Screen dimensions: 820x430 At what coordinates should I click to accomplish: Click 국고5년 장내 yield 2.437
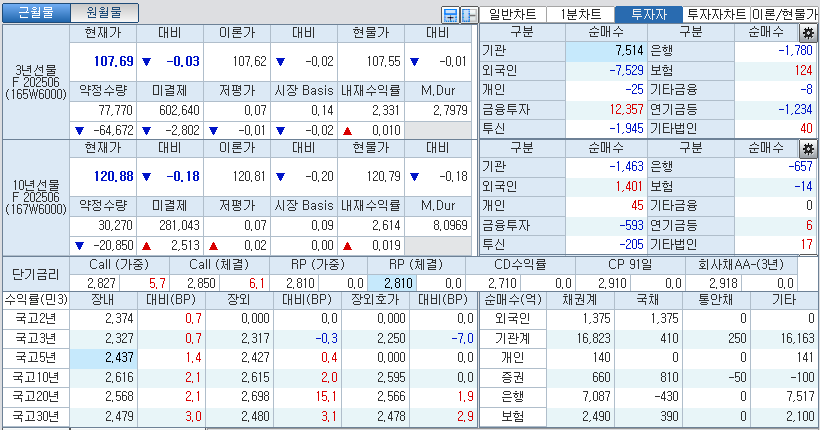[119, 358]
